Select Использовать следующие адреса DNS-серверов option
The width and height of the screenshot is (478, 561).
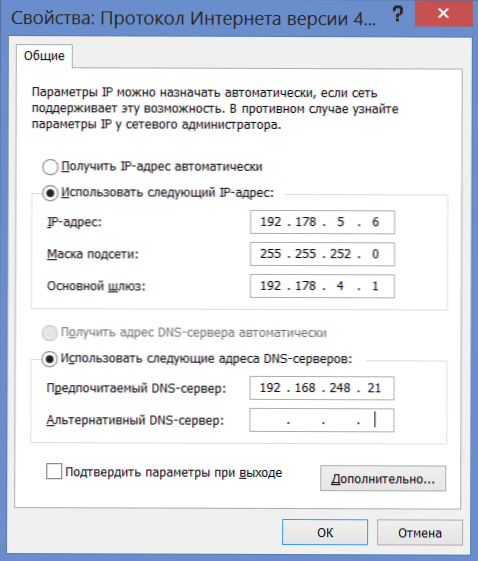(x=49, y=359)
